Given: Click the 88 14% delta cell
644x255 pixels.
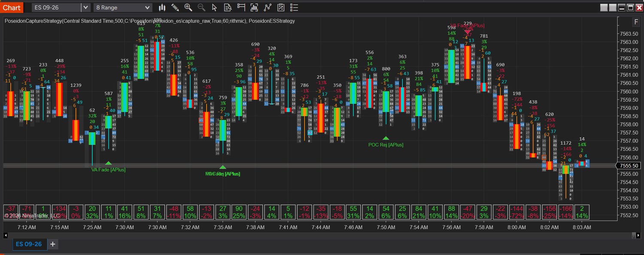Looking at the screenshot, I should pos(451,212).
